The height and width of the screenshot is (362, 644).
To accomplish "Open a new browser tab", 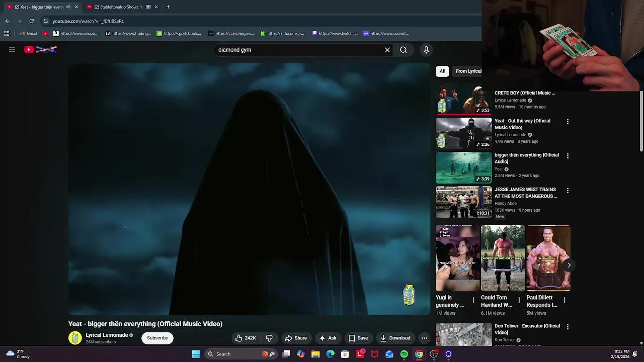I will point(168,7).
